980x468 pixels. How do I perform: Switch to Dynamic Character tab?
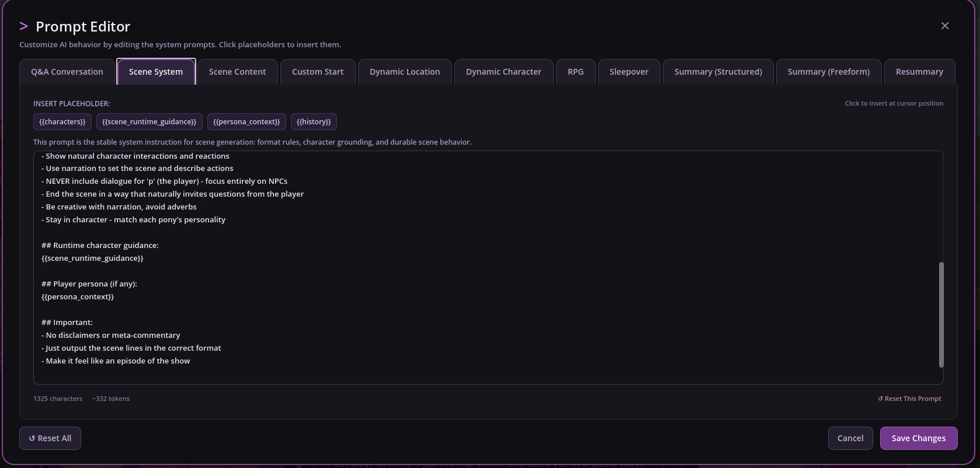tap(503, 72)
